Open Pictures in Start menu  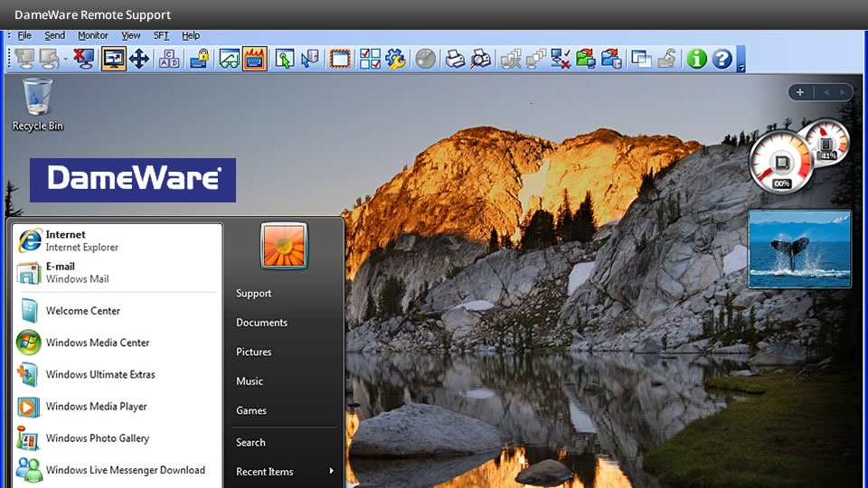[253, 352]
